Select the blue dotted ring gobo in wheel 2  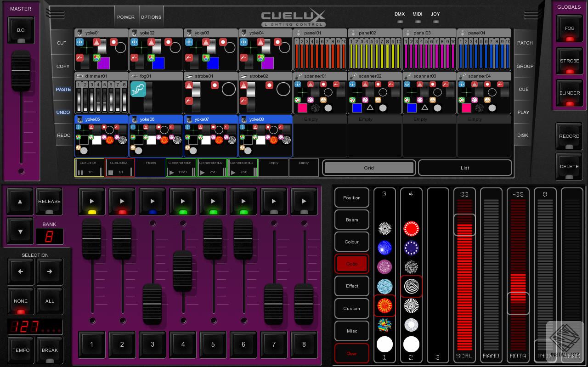(x=411, y=248)
